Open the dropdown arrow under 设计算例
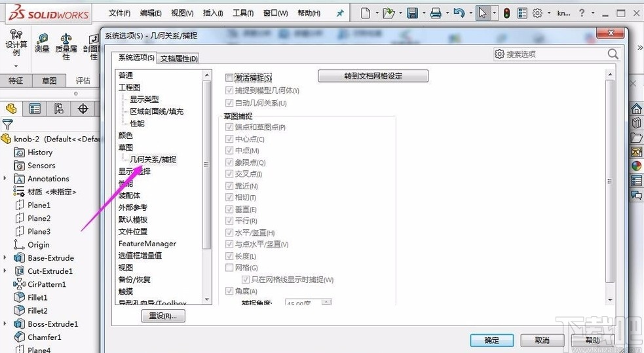This screenshot has width=644, height=353. click(x=16, y=65)
